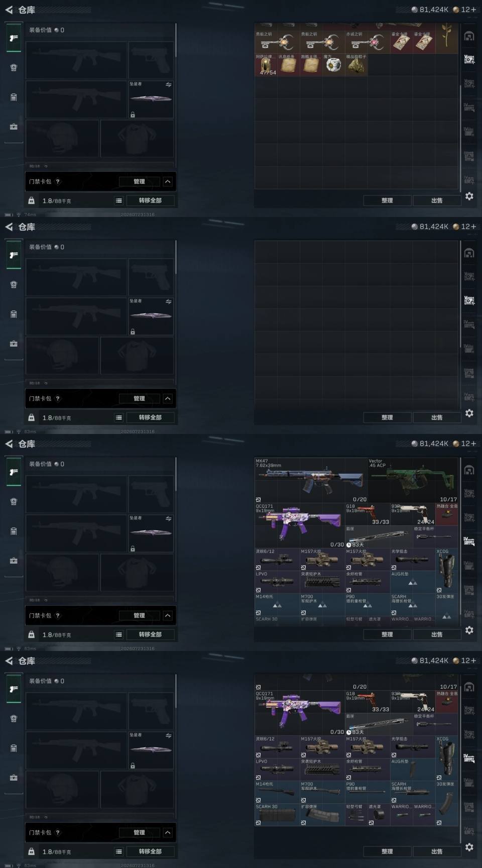Click weight lock icon beside 1.8/88千克 in MK47 view
Screen dimensions: 482x868
(32, 634)
